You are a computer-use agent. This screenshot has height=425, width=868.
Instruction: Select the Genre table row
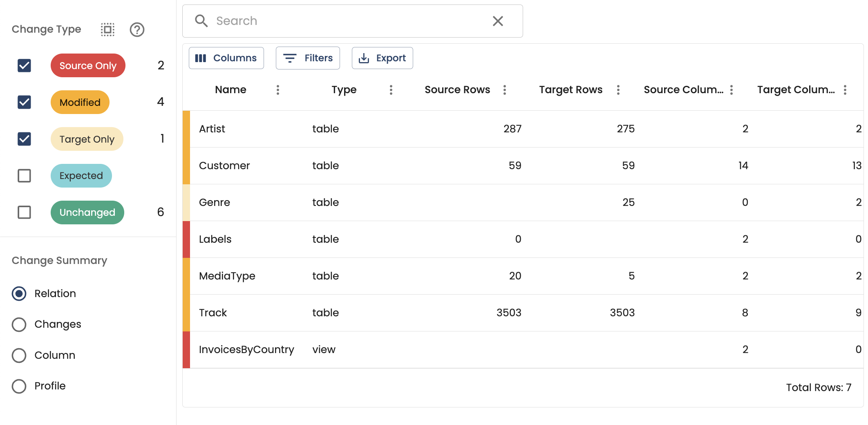click(523, 203)
